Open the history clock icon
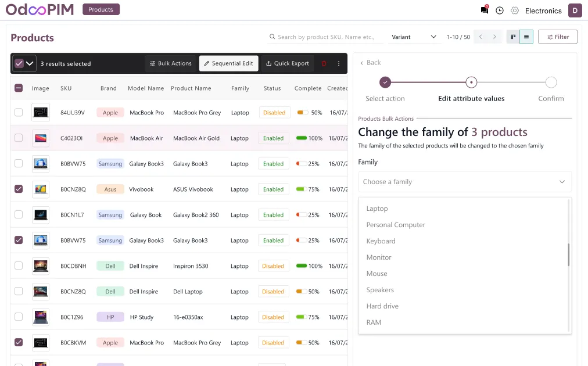 tap(500, 10)
